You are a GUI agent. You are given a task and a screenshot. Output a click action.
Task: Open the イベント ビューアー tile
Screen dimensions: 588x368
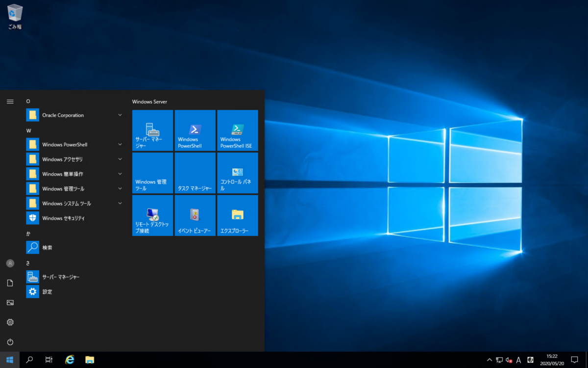pos(195,215)
